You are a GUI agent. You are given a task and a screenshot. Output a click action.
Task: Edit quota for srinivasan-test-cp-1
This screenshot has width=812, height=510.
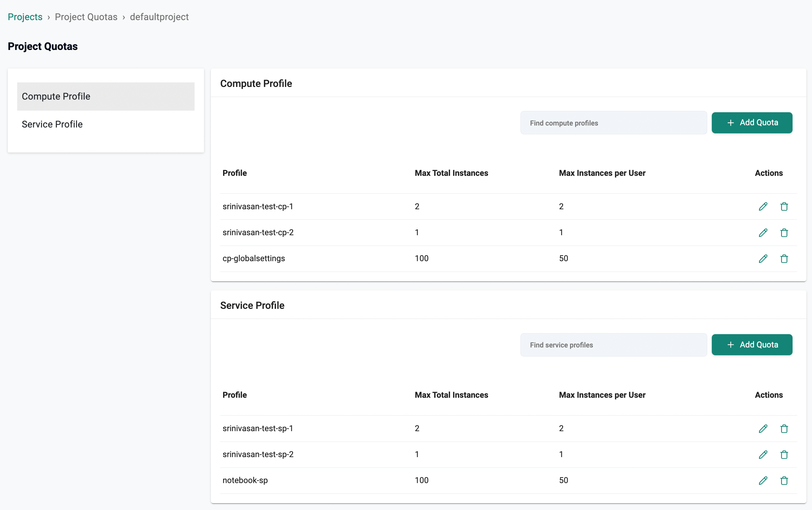tap(763, 206)
